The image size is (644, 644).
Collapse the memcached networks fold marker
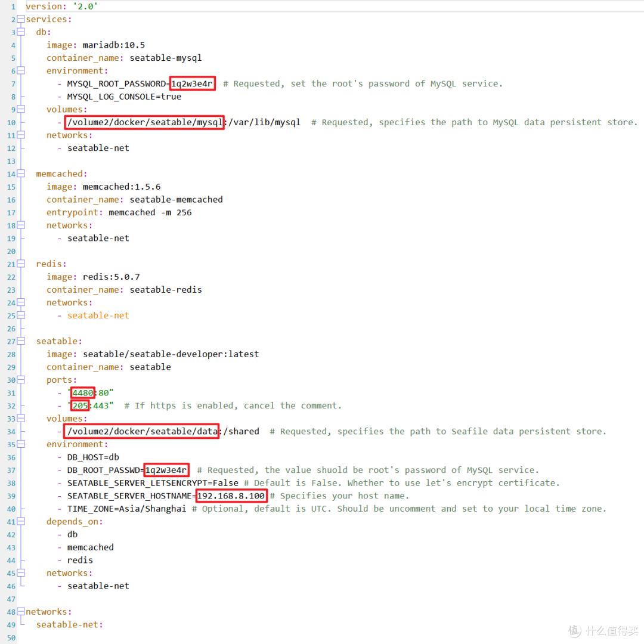pyautogui.click(x=20, y=225)
